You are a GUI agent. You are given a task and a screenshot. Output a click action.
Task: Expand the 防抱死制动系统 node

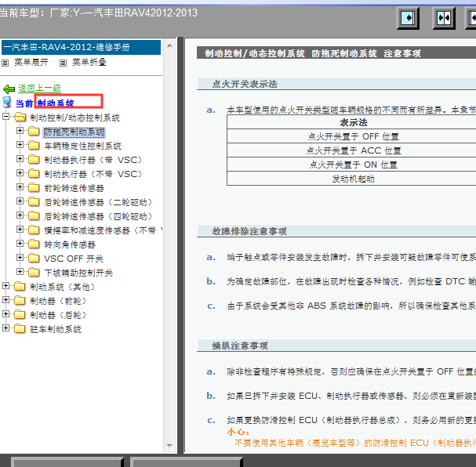(20, 131)
